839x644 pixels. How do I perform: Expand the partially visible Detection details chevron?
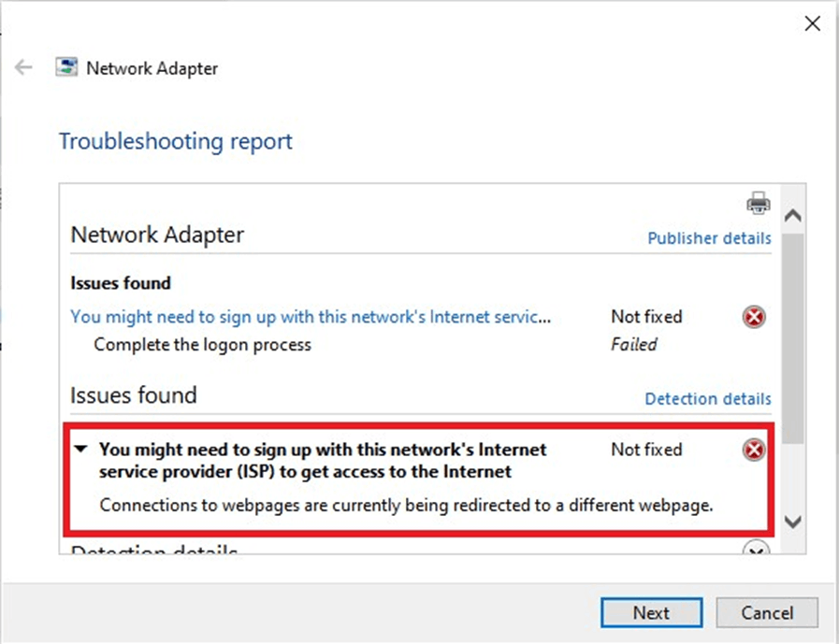coord(755,550)
